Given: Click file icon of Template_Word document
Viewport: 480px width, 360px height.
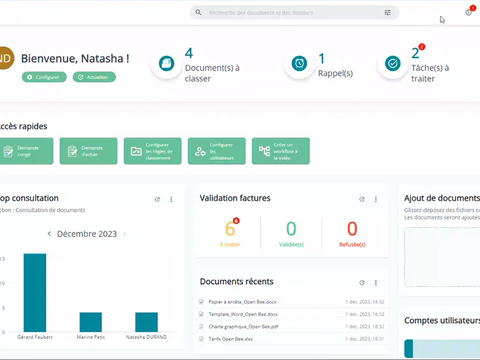Looking at the screenshot, I should click(x=201, y=314).
